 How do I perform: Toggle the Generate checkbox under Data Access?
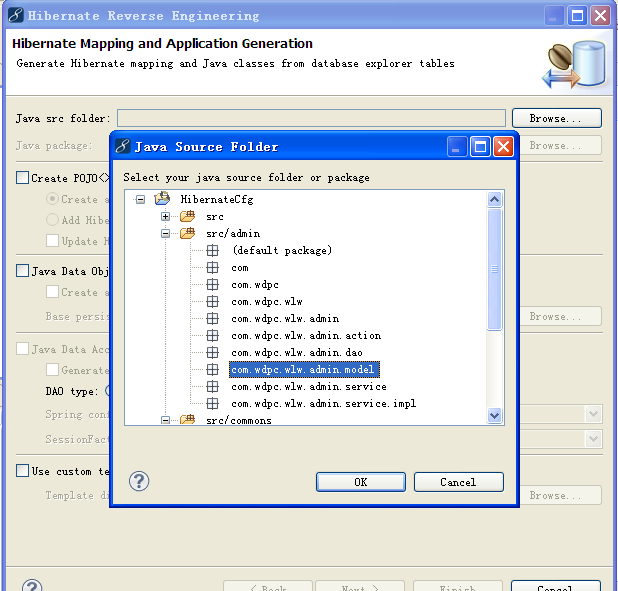click(52, 370)
